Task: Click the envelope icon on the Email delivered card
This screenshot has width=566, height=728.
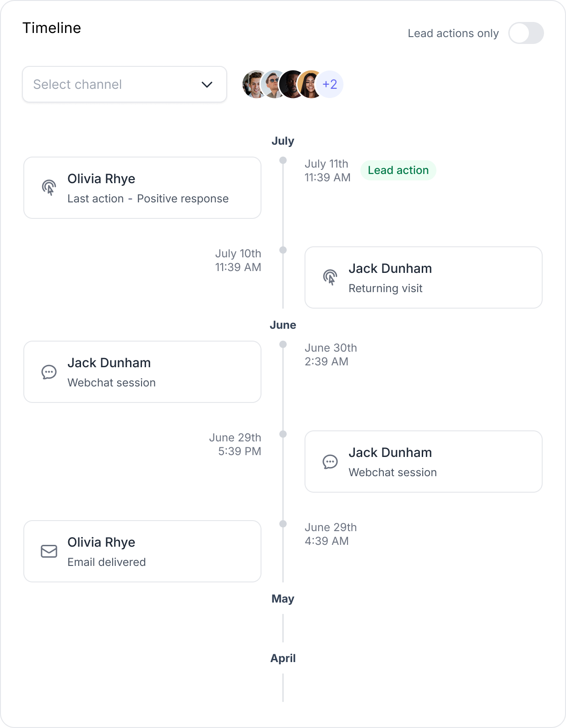Action: click(49, 551)
